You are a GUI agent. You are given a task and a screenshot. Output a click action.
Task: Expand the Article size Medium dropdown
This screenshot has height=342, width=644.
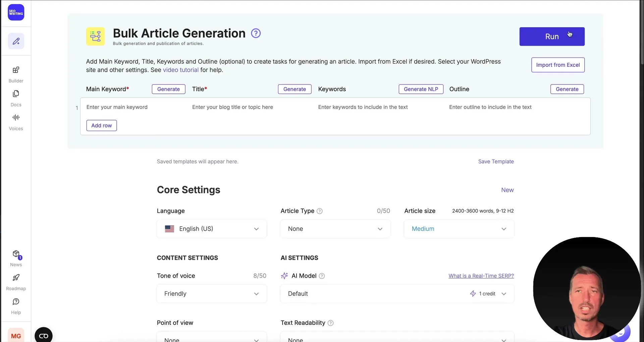pyautogui.click(x=459, y=229)
